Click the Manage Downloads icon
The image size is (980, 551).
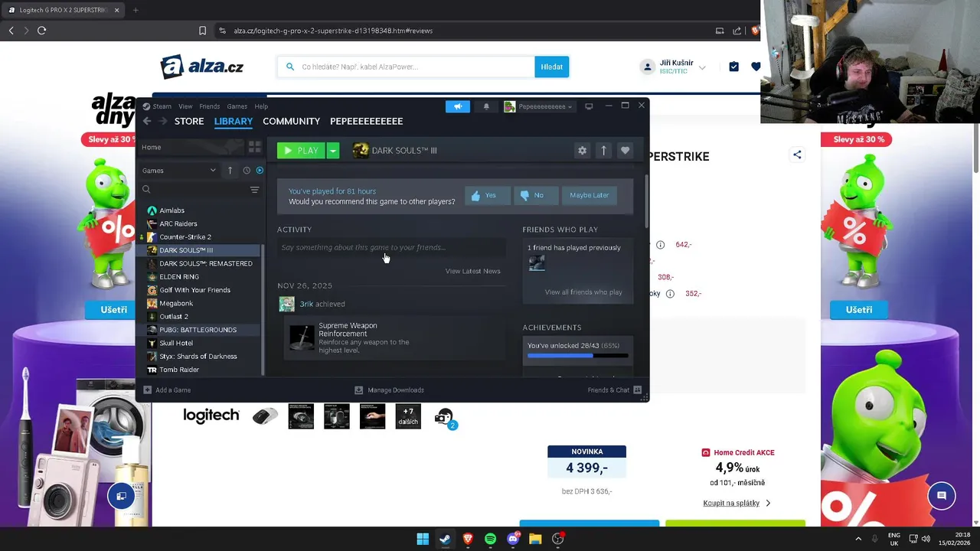[x=358, y=390]
